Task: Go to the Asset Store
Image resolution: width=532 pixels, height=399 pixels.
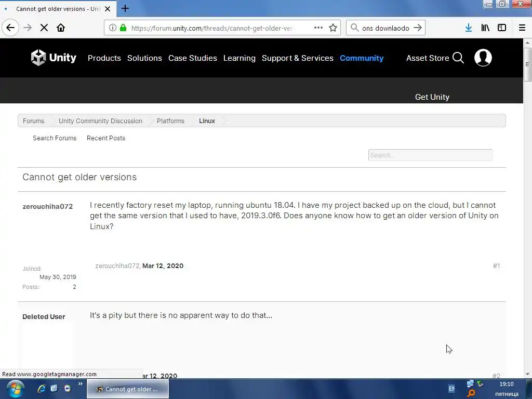Action: (x=428, y=58)
